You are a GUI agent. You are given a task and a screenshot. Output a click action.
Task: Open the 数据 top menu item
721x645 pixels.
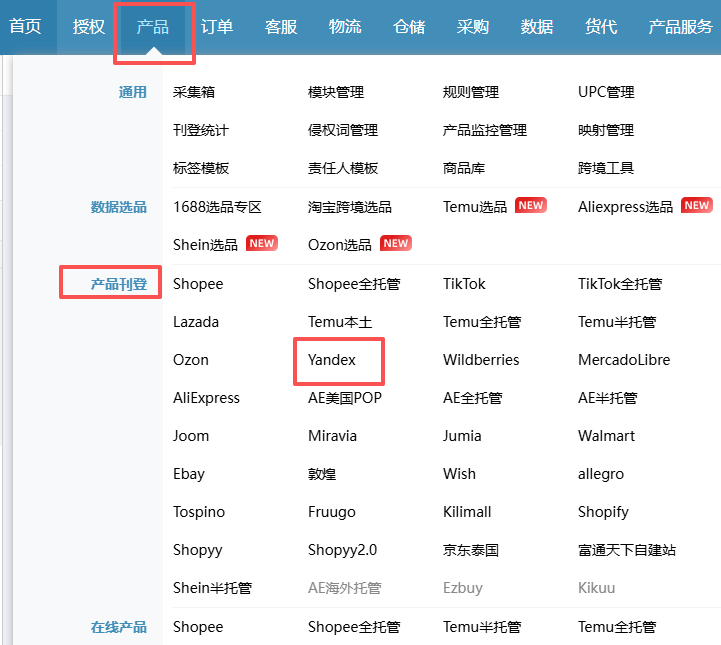[537, 27]
